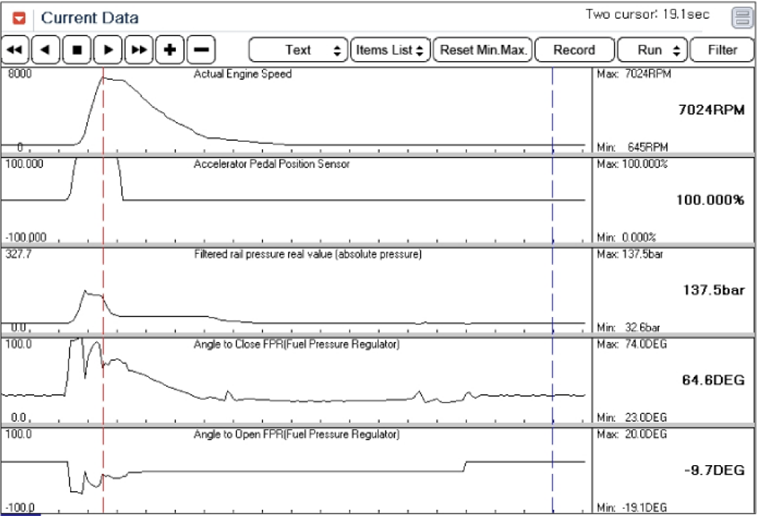Click the blue dashed cursor in engine speed graph
Viewport: 757px width, 516px height.
[x=553, y=111]
